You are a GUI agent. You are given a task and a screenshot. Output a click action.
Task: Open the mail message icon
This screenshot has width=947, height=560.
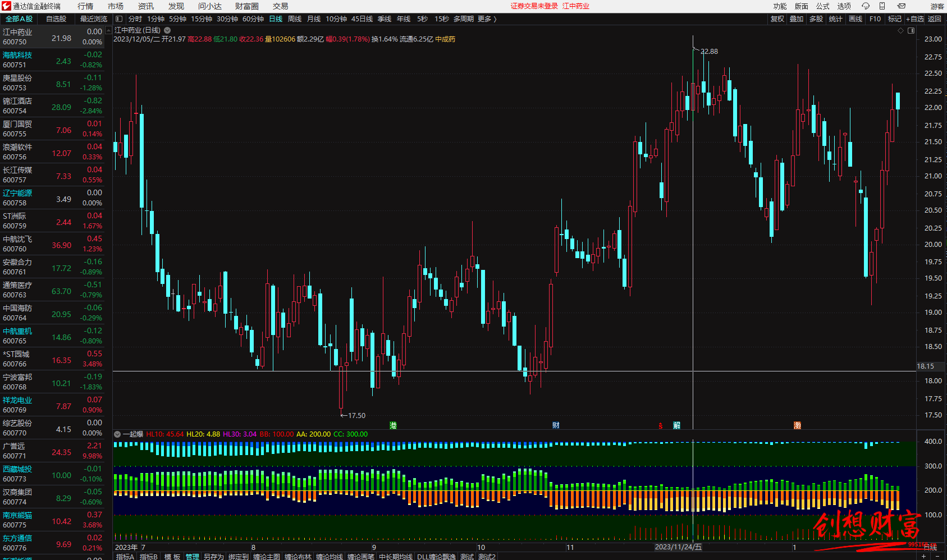pyautogui.click(x=901, y=6)
